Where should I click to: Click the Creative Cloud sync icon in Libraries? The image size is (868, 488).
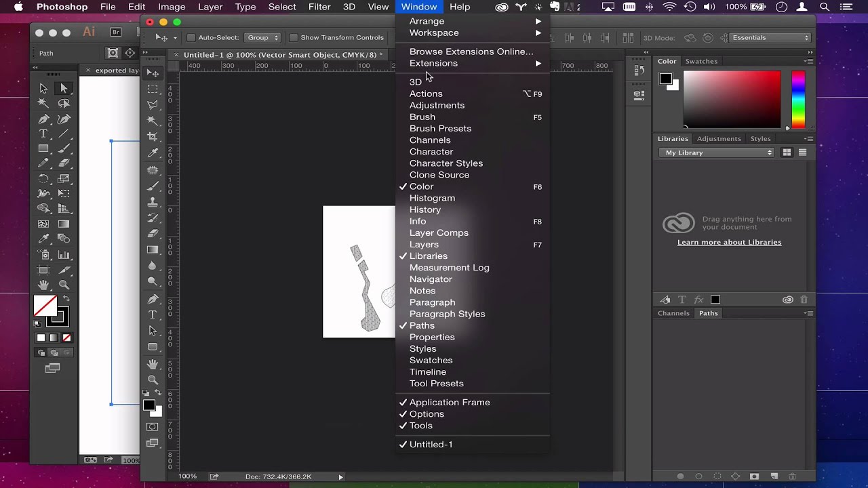(x=788, y=300)
